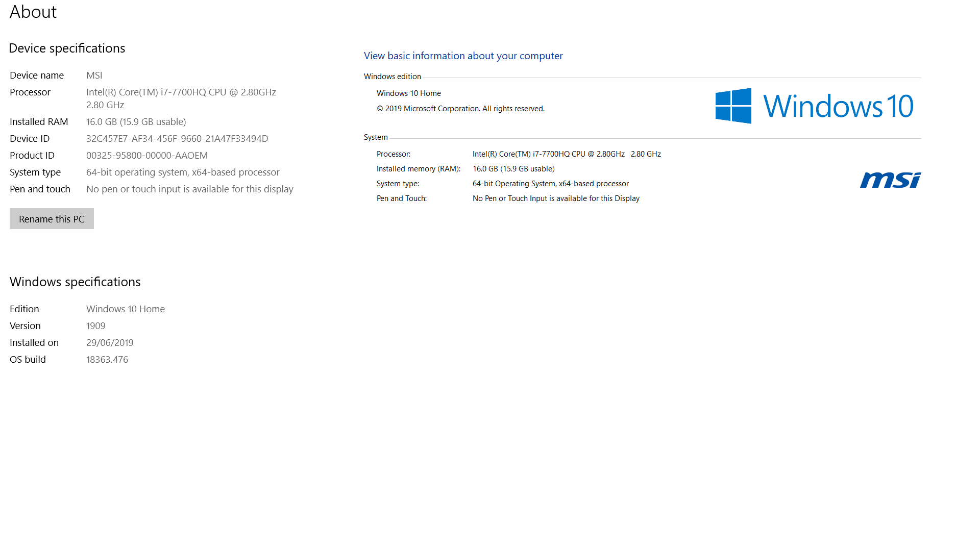
Task: Click the Device name label
Action: [37, 75]
